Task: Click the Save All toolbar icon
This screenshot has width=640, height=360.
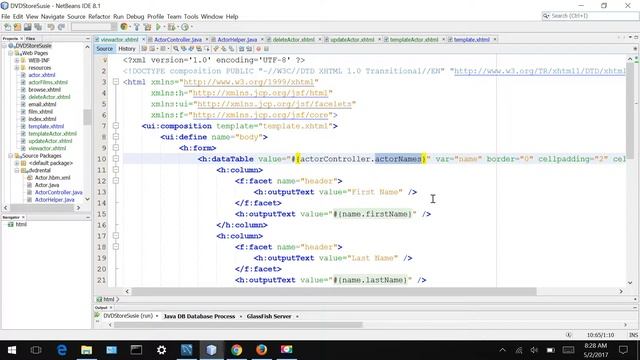Action: point(38,27)
